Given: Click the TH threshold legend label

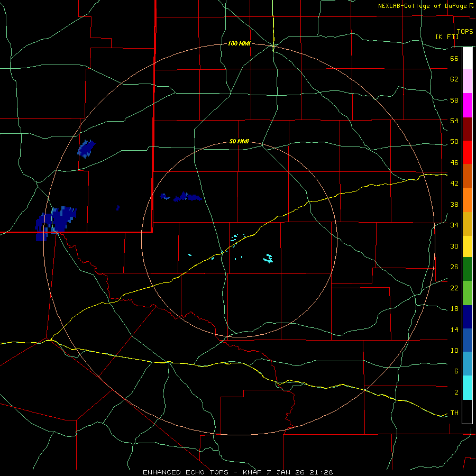Looking at the screenshot, I should [454, 413].
